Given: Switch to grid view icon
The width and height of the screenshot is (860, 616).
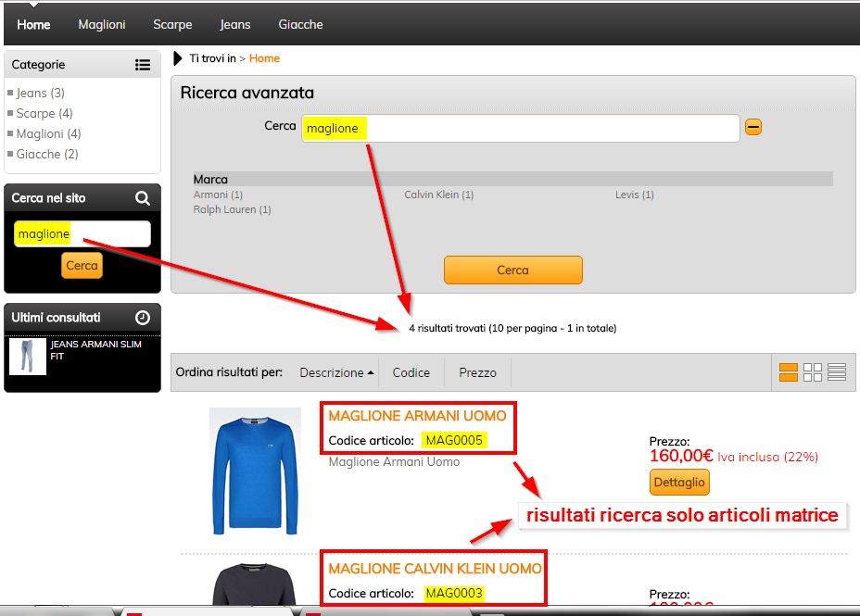Looking at the screenshot, I should click(813, 372).
